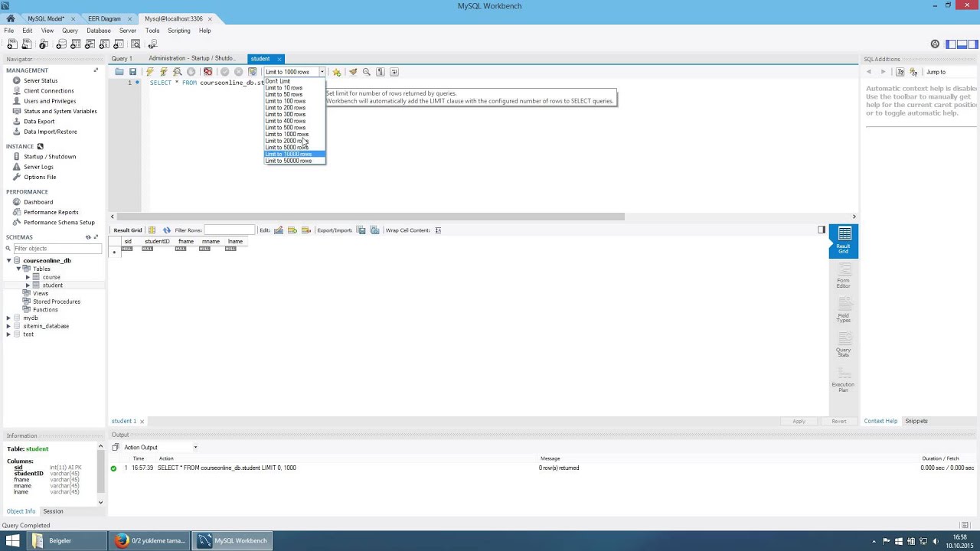
Task: Open the Query menu
Action: pos(70,31)
